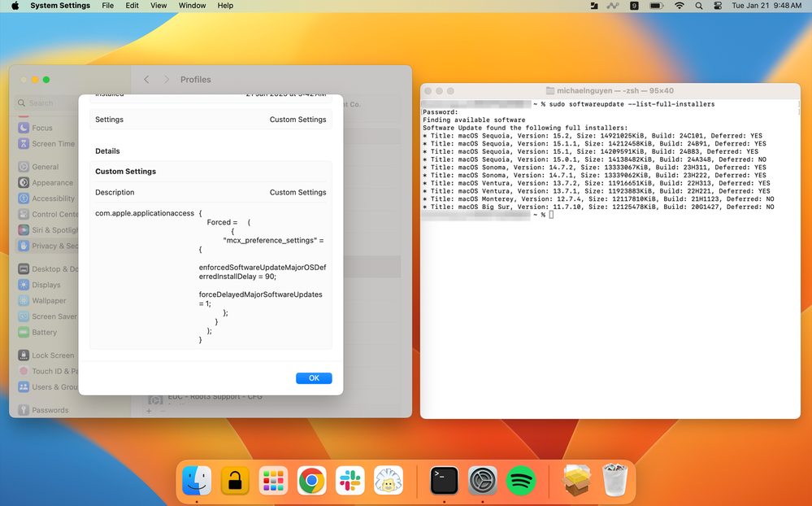Switch to Terminal from the Dock

point(445,481)
